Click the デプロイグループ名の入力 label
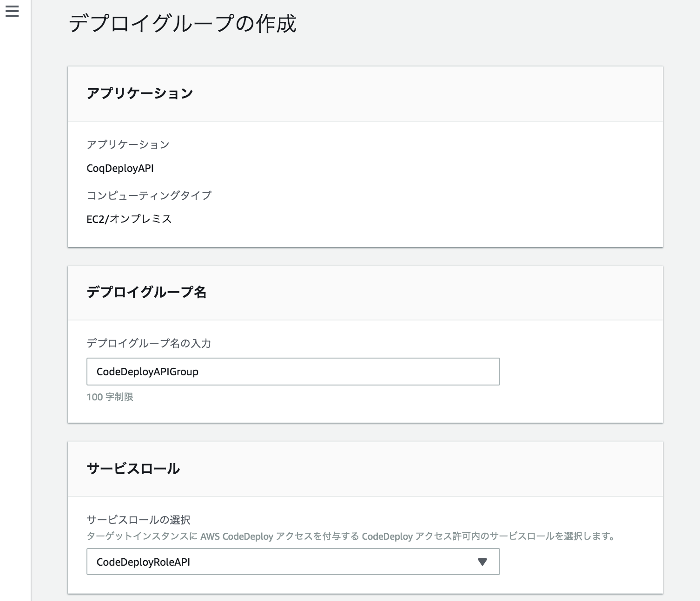The image size is (700, 601). point(149,344)
